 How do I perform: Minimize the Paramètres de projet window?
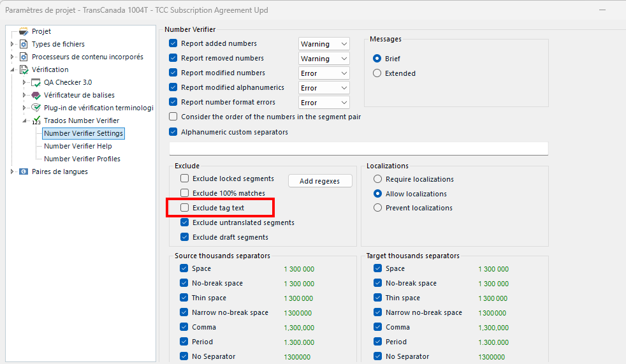coord(602,10)
